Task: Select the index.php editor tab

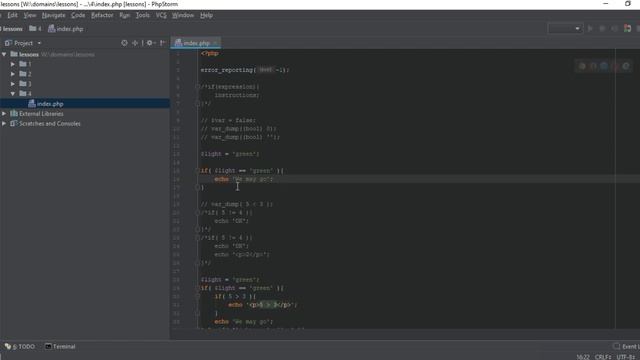Action: [196, 43]
